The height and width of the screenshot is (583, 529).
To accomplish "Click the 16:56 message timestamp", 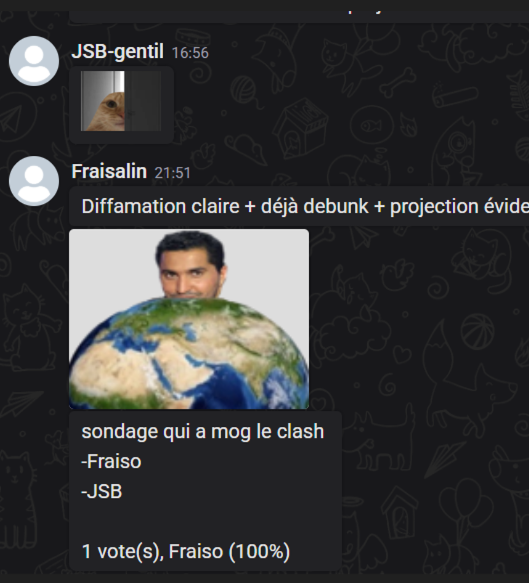I will [x=190, y=53].
